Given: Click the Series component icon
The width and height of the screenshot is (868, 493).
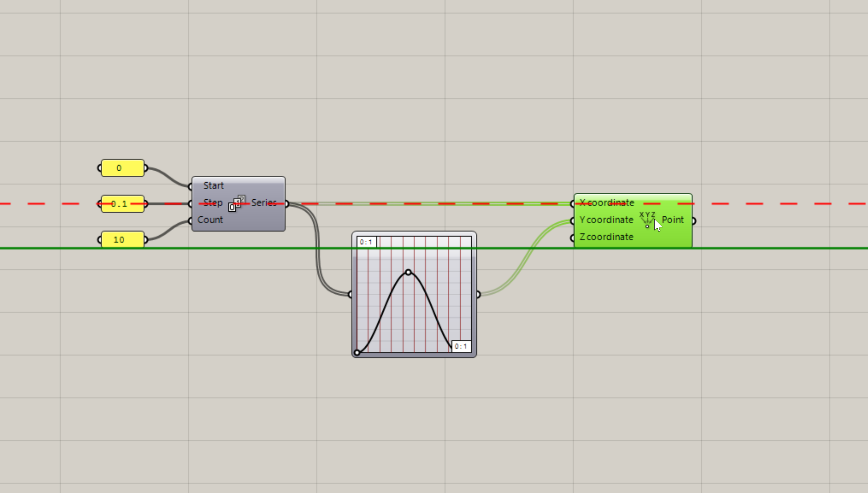Looking at the screenshot, I should tap(237, 203).
